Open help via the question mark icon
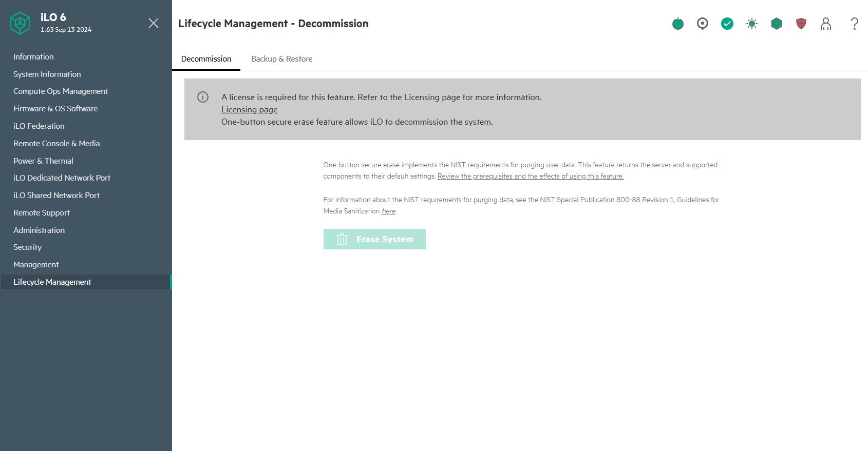 coord(855,24)
